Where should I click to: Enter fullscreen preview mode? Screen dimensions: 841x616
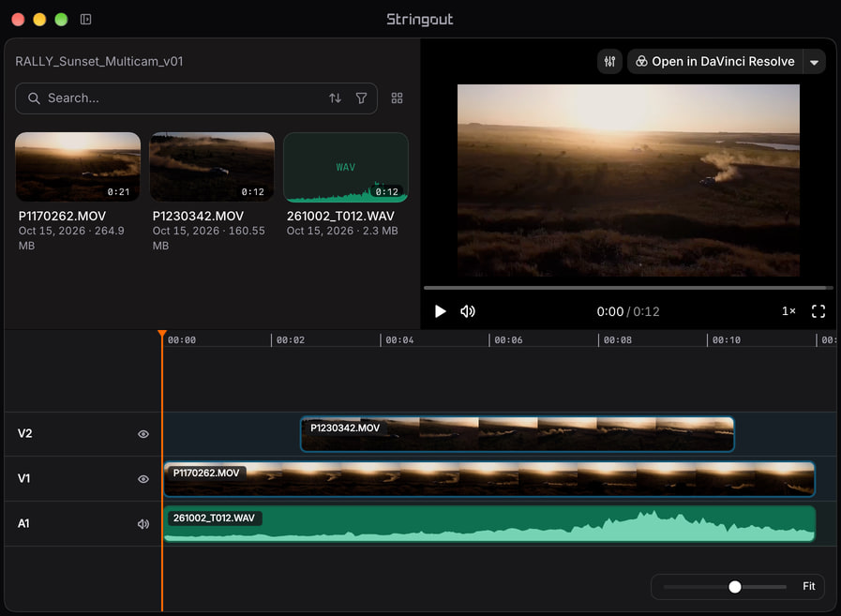818,311
